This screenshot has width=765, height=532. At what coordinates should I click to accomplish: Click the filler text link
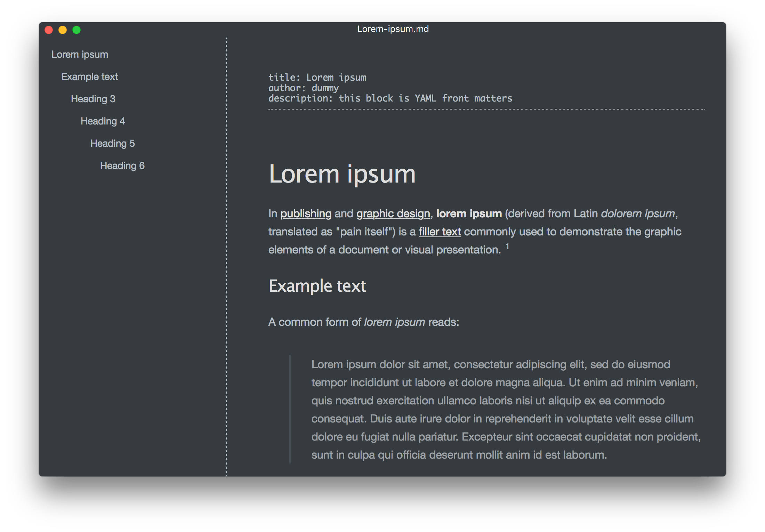[x=440, y=232]
